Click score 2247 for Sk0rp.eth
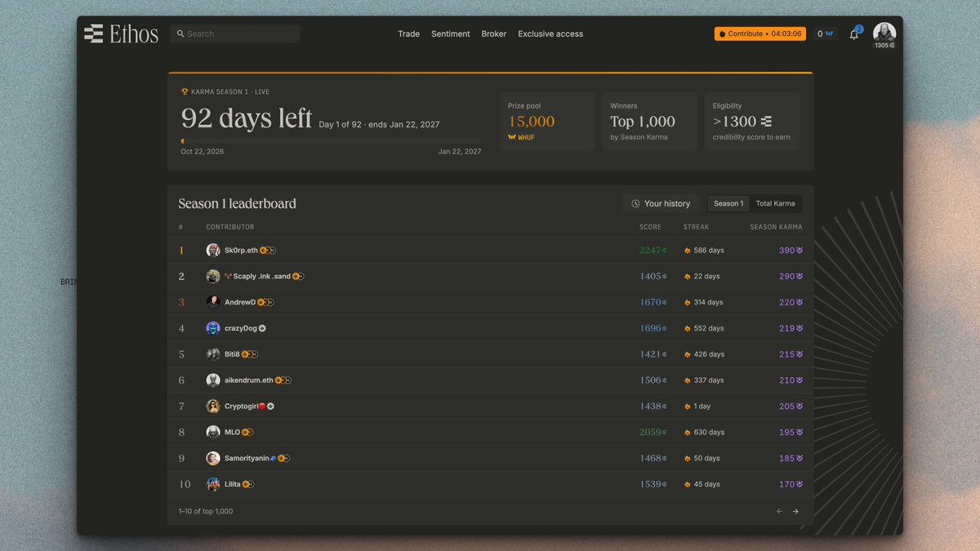The height and width of the screenshot is (551, 980). (650, 251)
